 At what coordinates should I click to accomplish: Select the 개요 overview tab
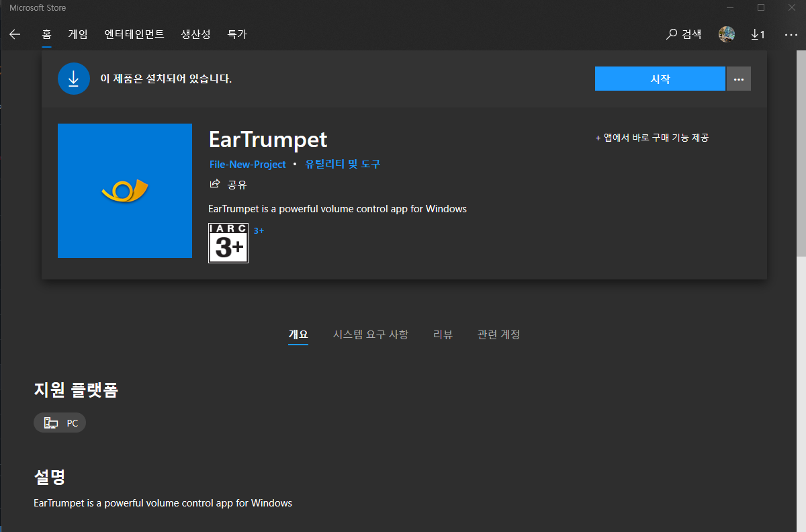(x=298, y=335)
